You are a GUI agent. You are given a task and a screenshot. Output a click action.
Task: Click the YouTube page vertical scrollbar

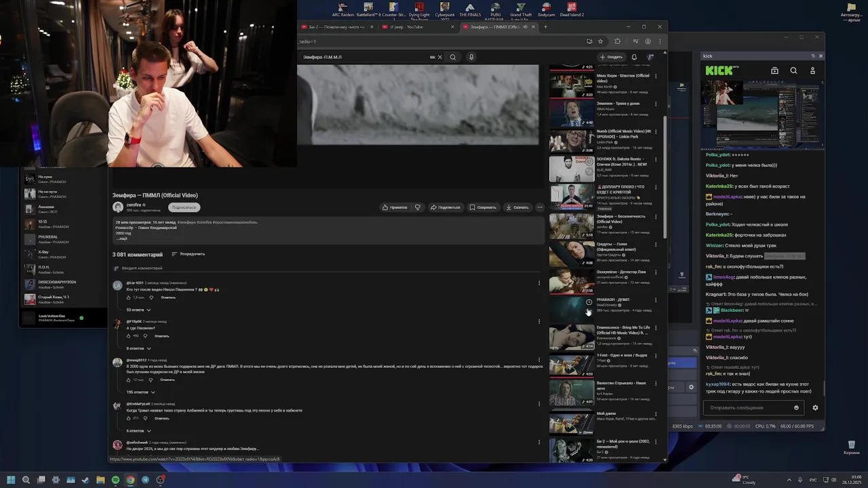665,176
